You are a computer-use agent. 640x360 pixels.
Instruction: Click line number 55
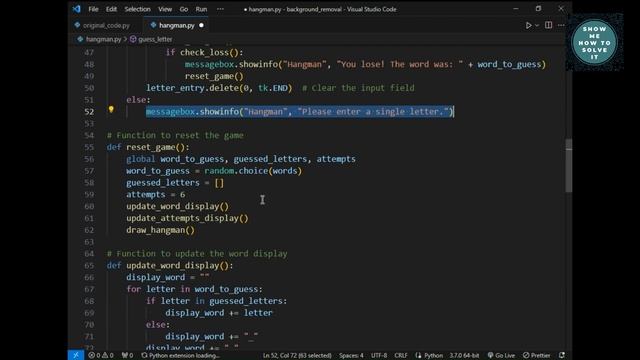point(89,147)
